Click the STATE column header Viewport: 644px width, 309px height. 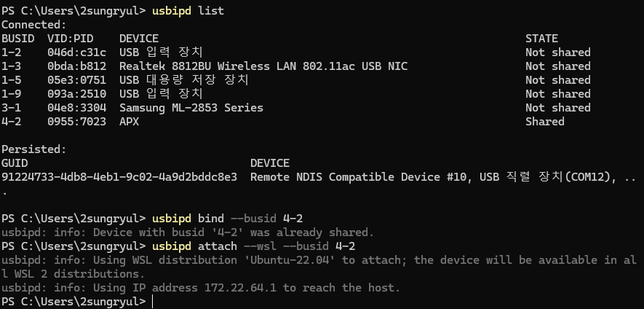(541, 38)
